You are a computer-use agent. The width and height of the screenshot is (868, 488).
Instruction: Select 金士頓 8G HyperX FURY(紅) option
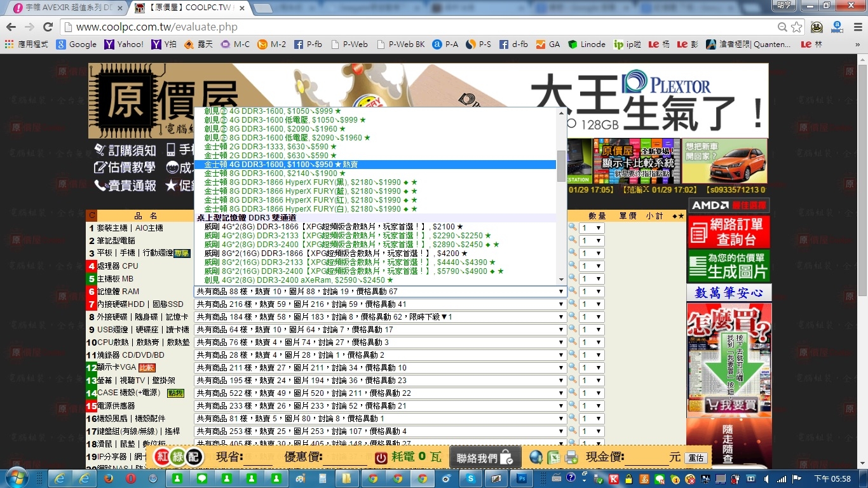coord(375,200)
